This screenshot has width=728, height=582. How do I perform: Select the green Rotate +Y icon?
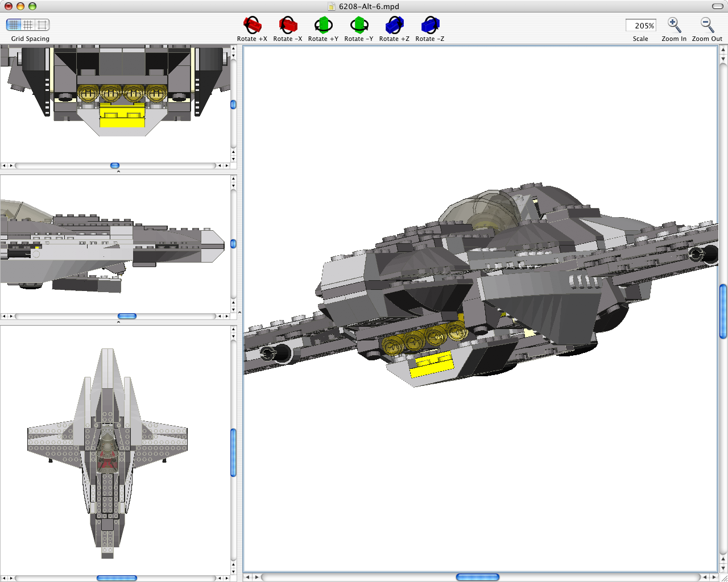(323, 26)
